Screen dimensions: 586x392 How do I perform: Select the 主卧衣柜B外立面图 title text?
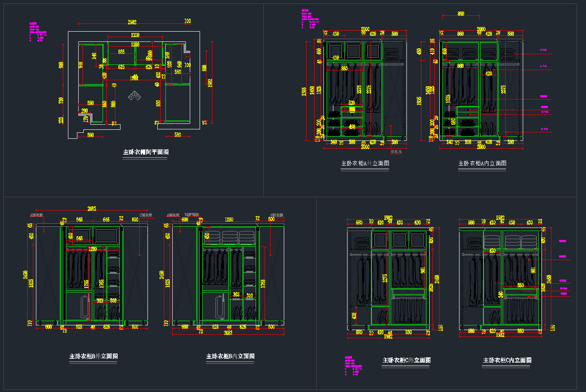click(x=94, y=356)
